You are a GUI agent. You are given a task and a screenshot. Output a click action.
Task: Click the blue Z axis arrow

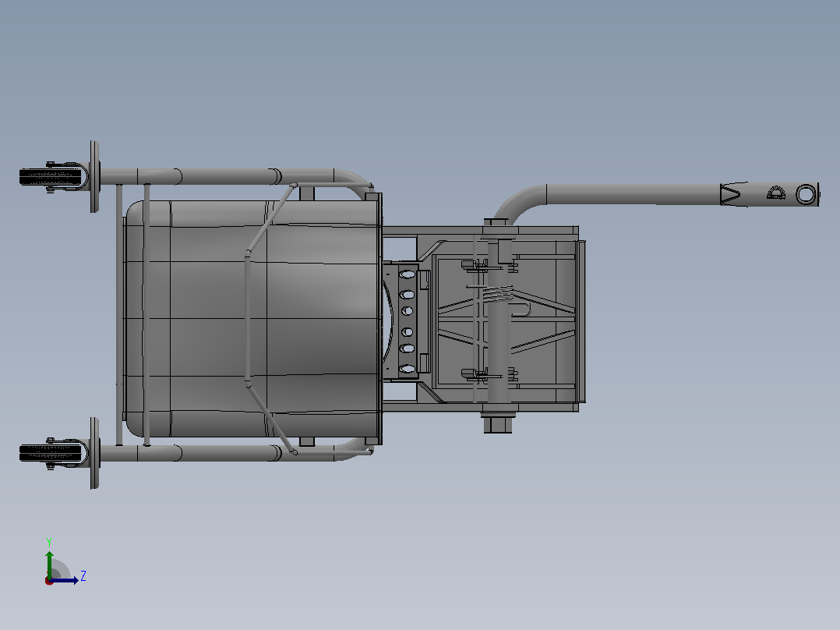click(x=65, y=580)
